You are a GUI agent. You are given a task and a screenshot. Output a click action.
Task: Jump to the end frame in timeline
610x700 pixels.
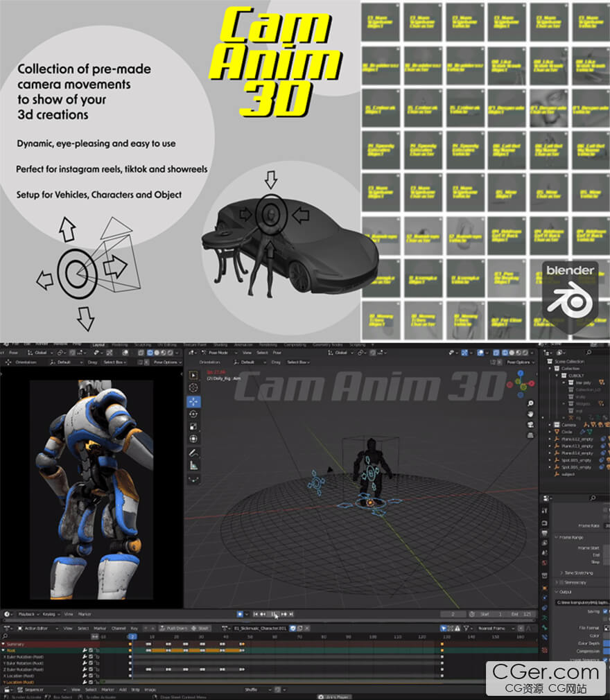[x=291, y=614]
